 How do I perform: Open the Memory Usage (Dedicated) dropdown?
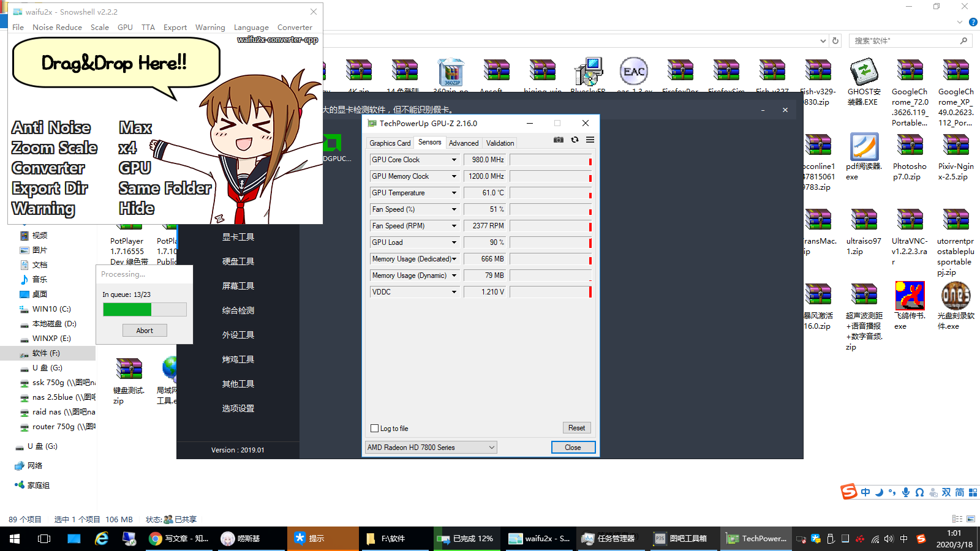(454, 259)
